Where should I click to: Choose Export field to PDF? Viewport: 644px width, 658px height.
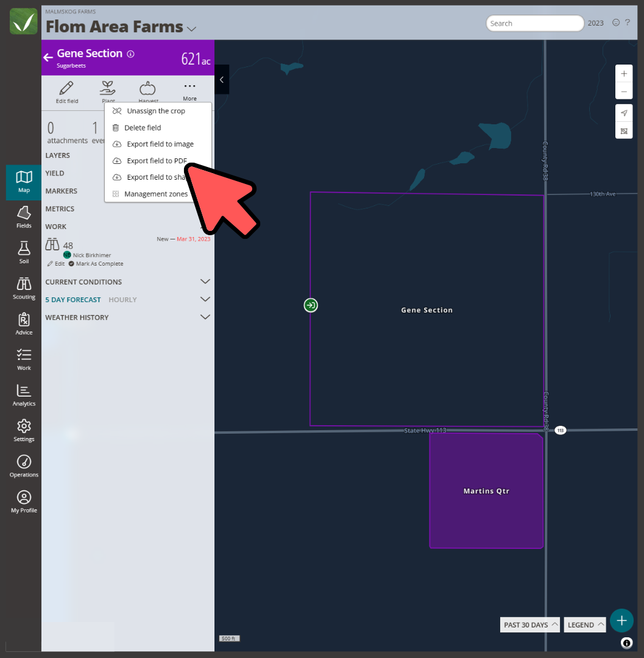point(158,161)
